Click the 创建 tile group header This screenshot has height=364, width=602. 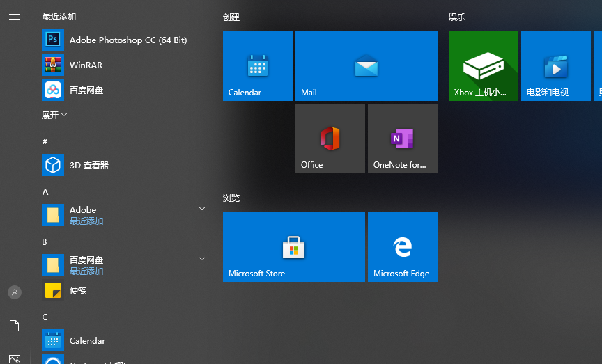pyautogui.click(x=231, y=17)
